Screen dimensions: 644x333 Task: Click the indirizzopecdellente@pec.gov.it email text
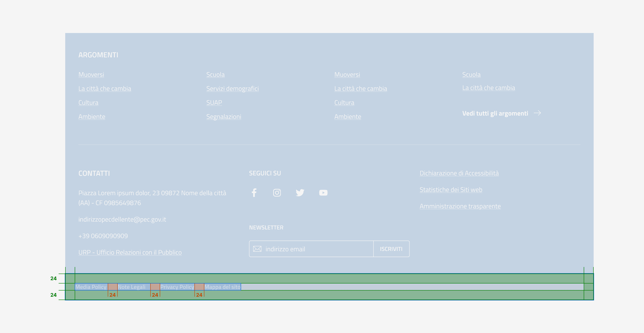click(x=122, y=219)
